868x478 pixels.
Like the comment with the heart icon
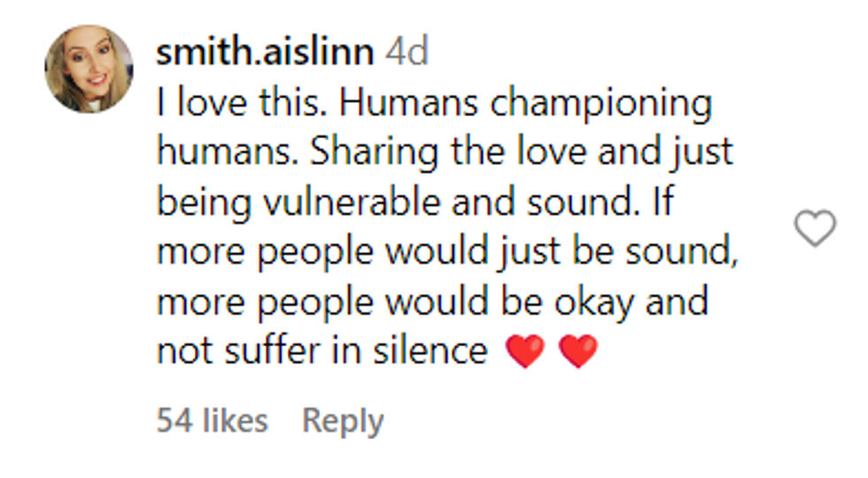click(x=814, y=228)
